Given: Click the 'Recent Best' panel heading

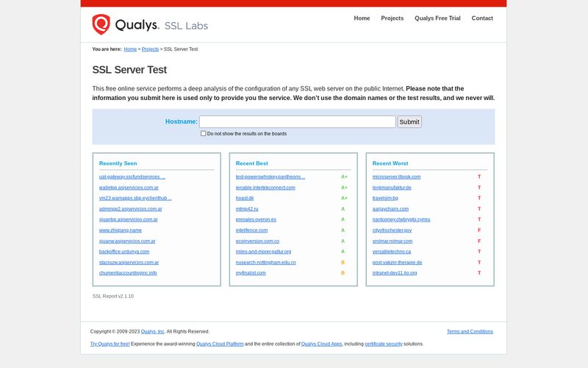Looking at the screenshot, I should pyautogui.click(x=251, y=163).
